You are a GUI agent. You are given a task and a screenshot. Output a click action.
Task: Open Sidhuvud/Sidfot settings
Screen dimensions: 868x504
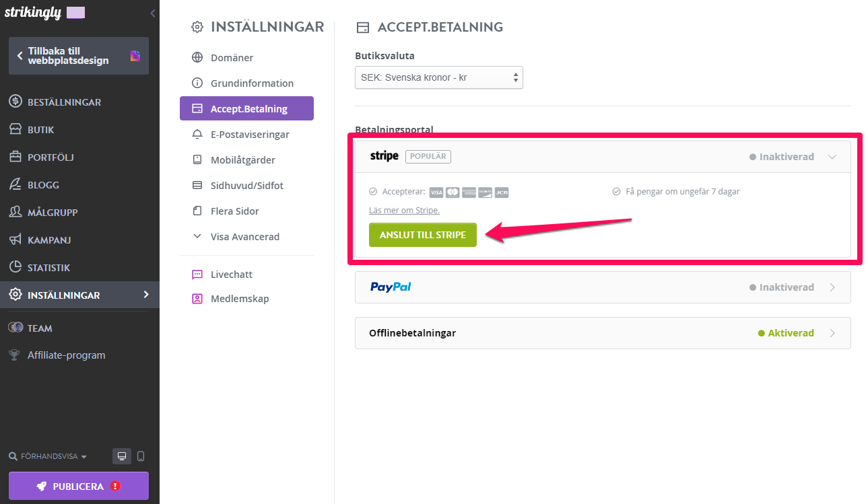(x=246, y=186)
